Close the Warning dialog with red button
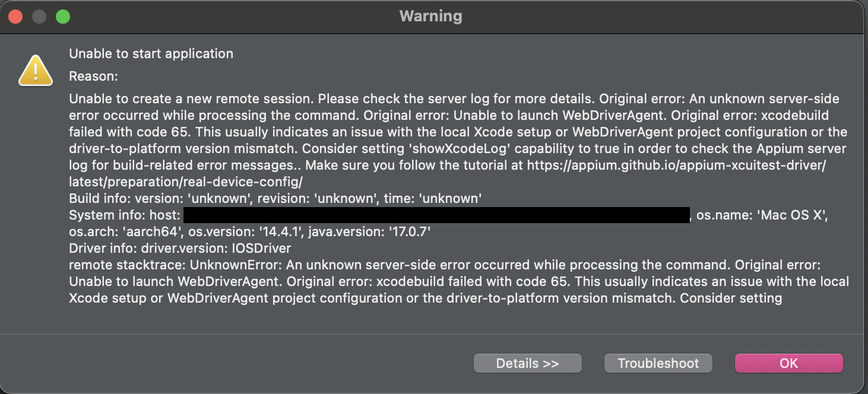 (x=15, y=17)
